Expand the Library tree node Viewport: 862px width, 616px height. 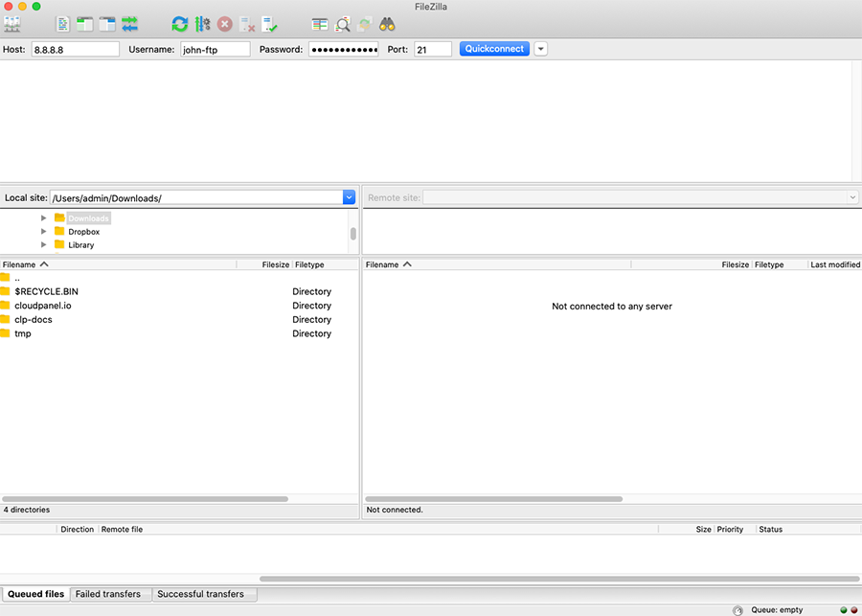[x=43, y=244]
